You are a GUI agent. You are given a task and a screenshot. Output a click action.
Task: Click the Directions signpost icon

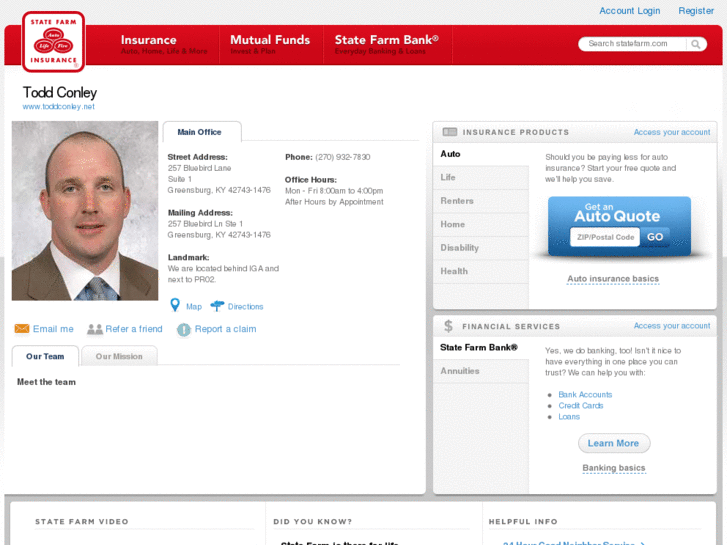click(x=217, y=306)
